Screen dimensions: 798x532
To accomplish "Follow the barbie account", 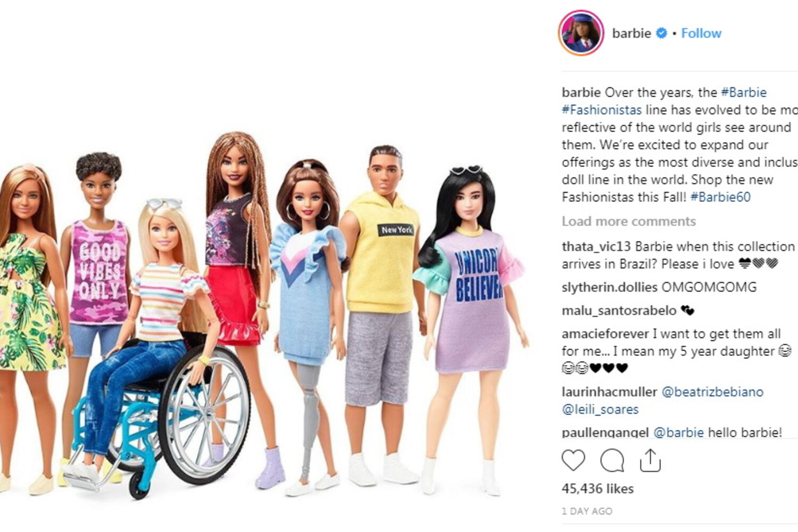I will point(701,33).
